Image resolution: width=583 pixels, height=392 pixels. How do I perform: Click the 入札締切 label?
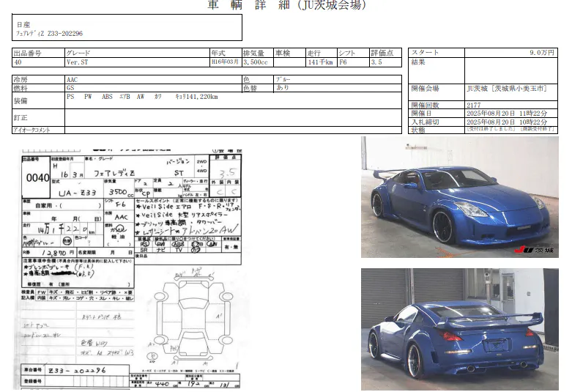[x=425, y=122]
